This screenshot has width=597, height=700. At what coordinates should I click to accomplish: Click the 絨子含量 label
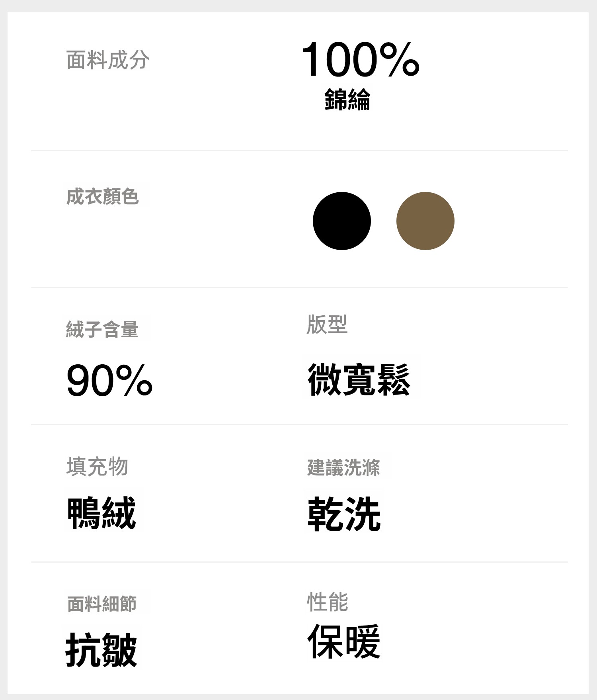coord(102,329)
